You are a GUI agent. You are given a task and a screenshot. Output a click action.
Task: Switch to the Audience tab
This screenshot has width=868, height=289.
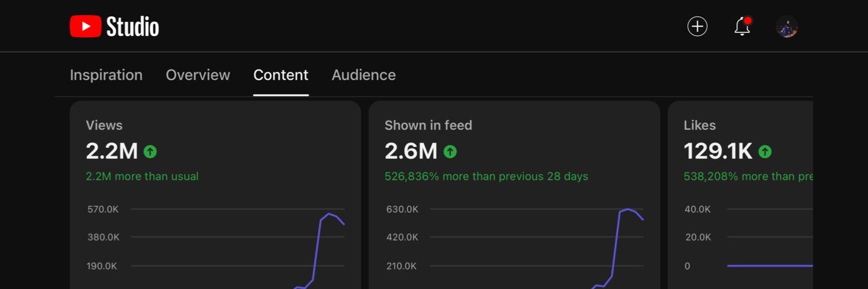[363, 75]
